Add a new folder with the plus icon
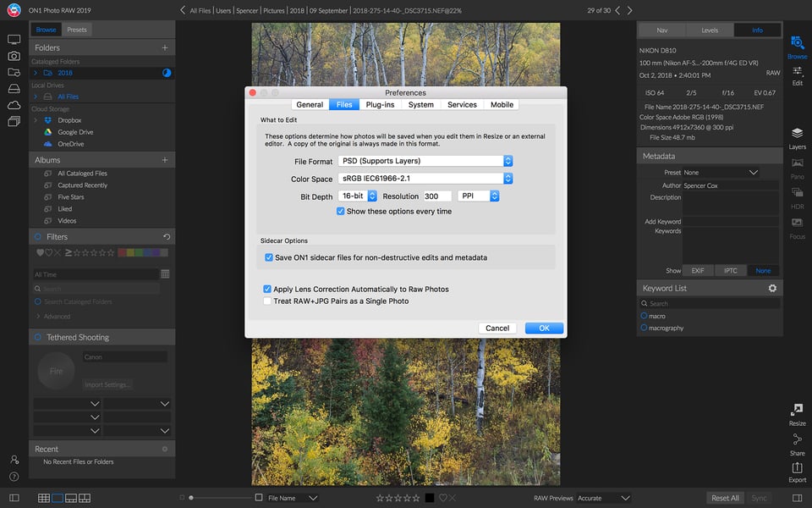Screen dimensions: 812x508 coord(165,47)
